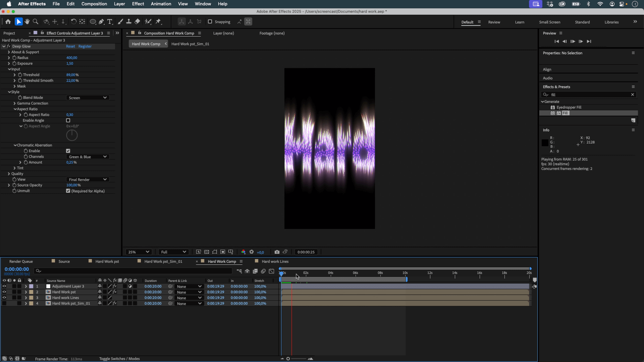Toggle transparency grid icon in viewer
Screen dimensions: 644x362
(207, 252)
